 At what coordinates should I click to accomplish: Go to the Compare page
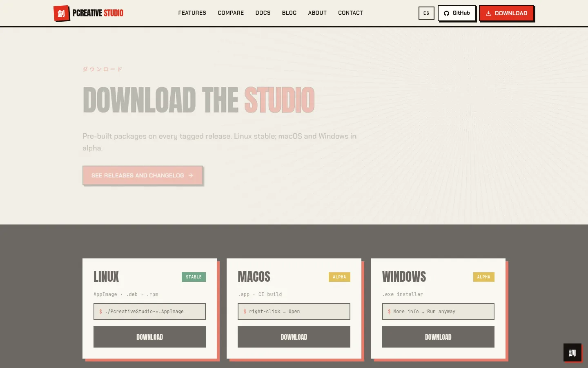click(231, 13)
